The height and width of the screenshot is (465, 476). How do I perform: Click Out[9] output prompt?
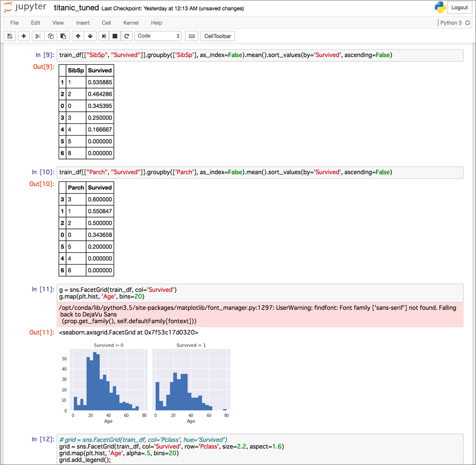(43, 67)
